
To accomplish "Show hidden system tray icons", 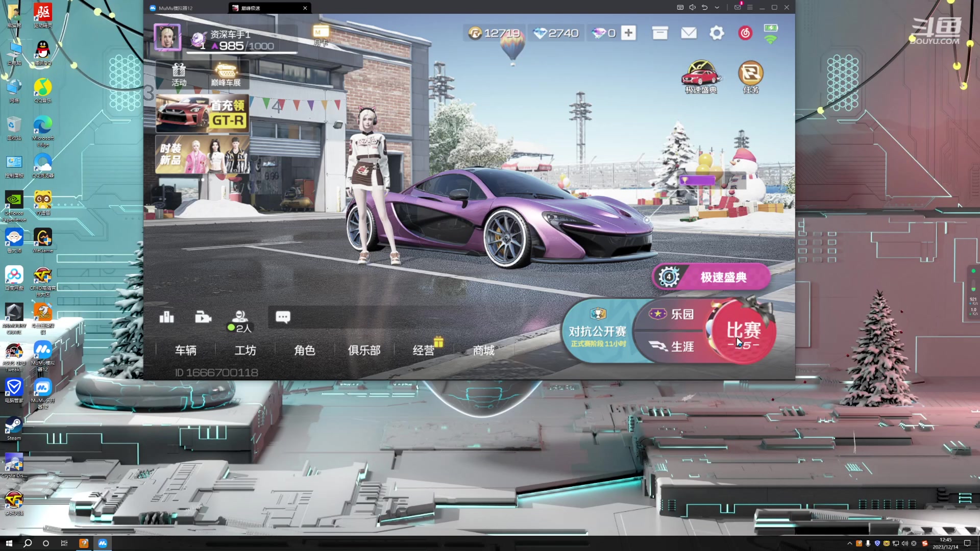I will [849, 543].
